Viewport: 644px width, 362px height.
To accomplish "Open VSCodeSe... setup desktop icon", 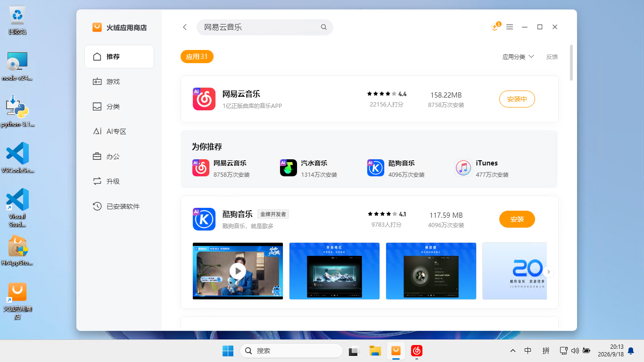I will point(17,158).
